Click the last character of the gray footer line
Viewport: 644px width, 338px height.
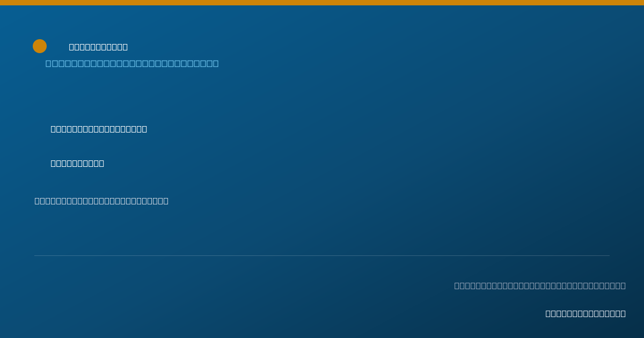pos(623,285)
